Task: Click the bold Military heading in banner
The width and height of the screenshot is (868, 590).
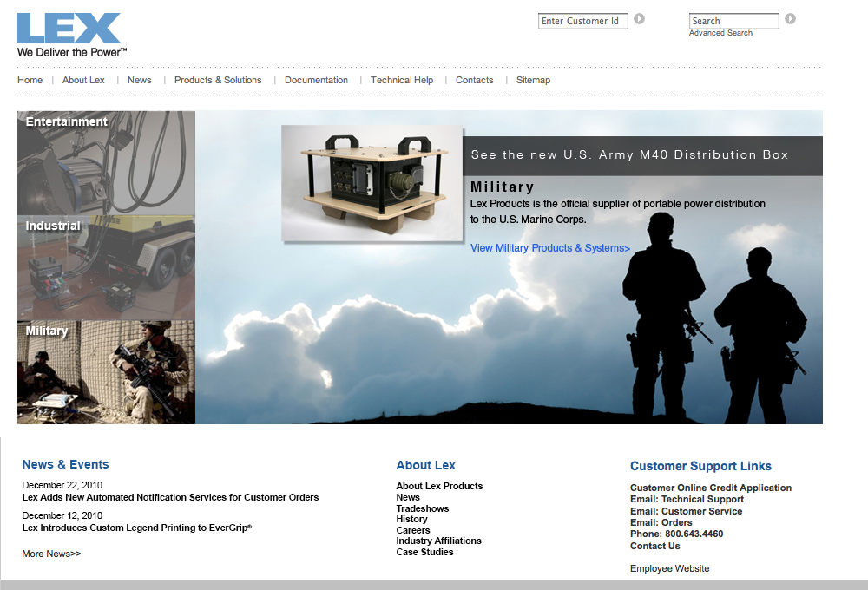Action: point(502,187)
